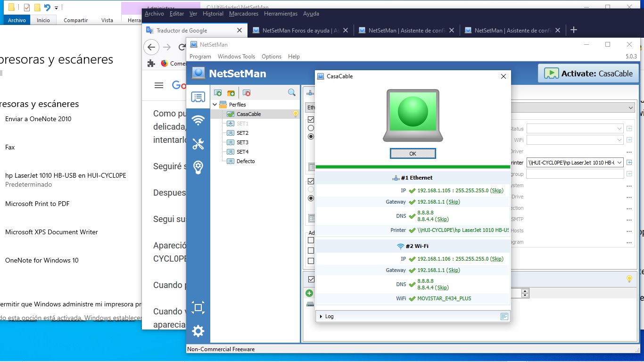Click the stepper arrows in lower panel
Screen dimensions: 644x362
point(525,293)
